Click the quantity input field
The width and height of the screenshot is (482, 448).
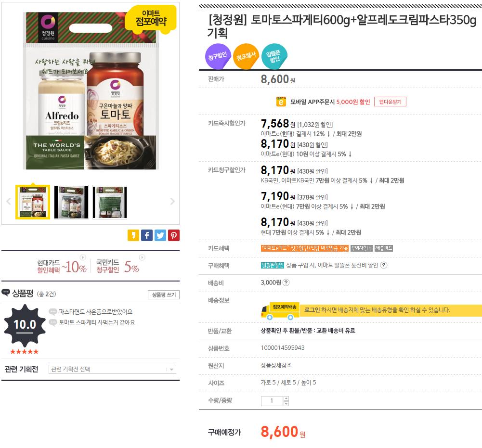pyautogui.click(x=272, y=401)
